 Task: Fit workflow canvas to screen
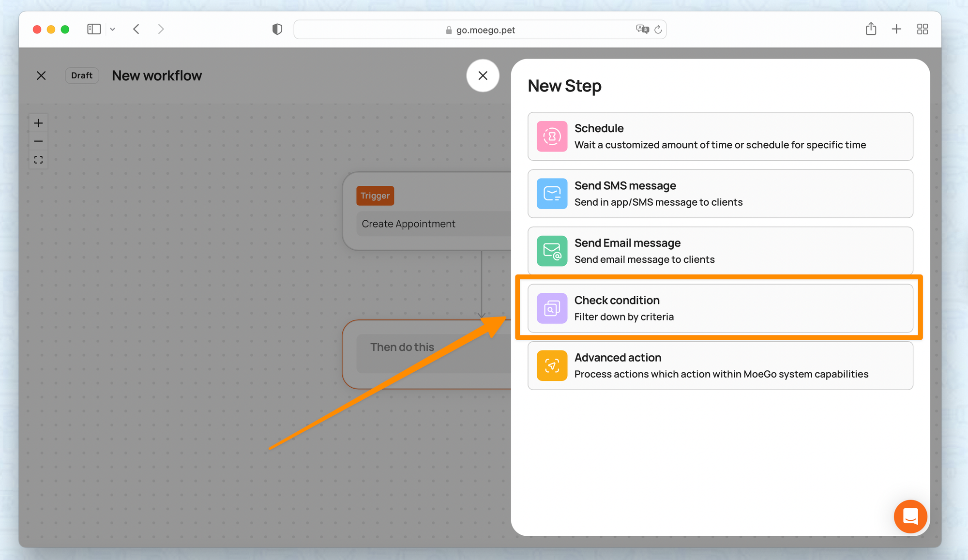(38, 160)
